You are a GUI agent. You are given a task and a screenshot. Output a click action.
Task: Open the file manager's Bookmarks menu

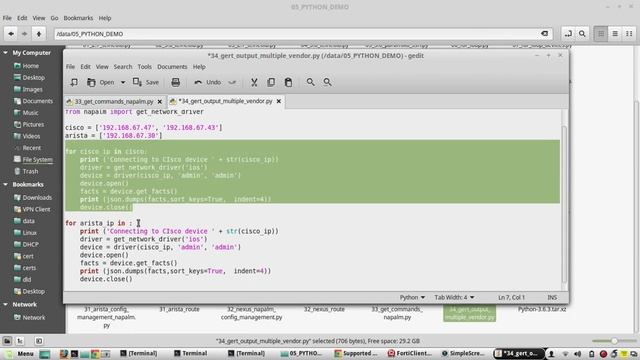tap(78, 18)
